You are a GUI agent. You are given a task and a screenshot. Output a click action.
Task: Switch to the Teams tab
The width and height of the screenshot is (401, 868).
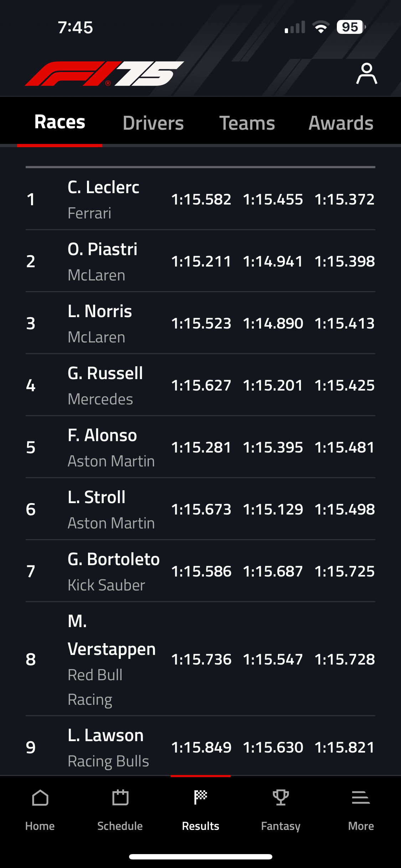tap(247, 123)
